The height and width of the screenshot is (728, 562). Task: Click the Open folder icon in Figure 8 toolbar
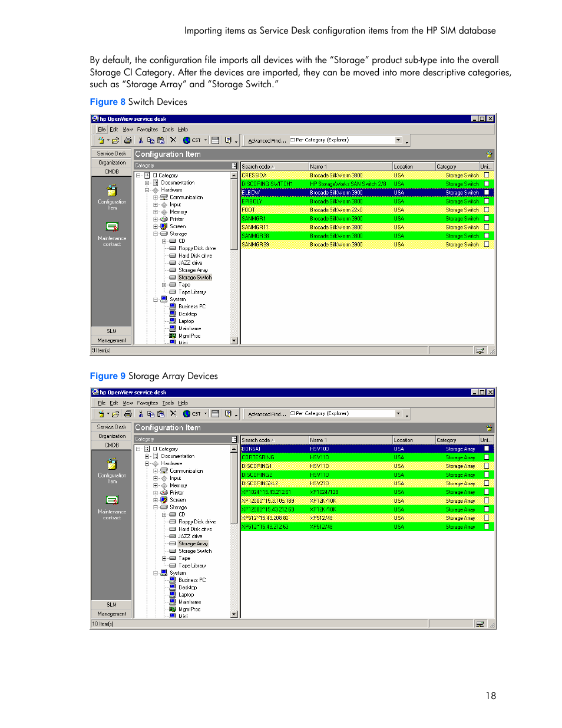[115, 140]
